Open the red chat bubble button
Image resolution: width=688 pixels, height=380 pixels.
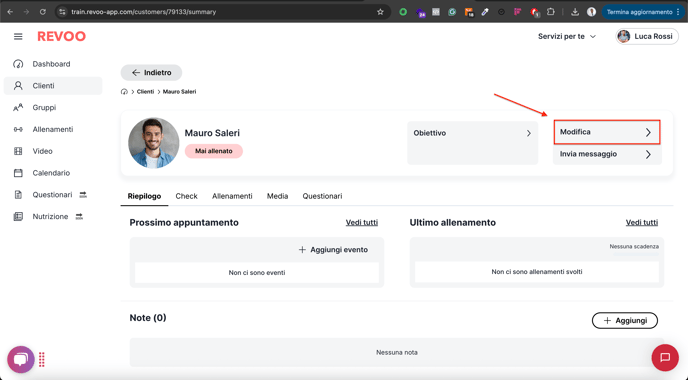pyautogui.click(x=665, y=357)
